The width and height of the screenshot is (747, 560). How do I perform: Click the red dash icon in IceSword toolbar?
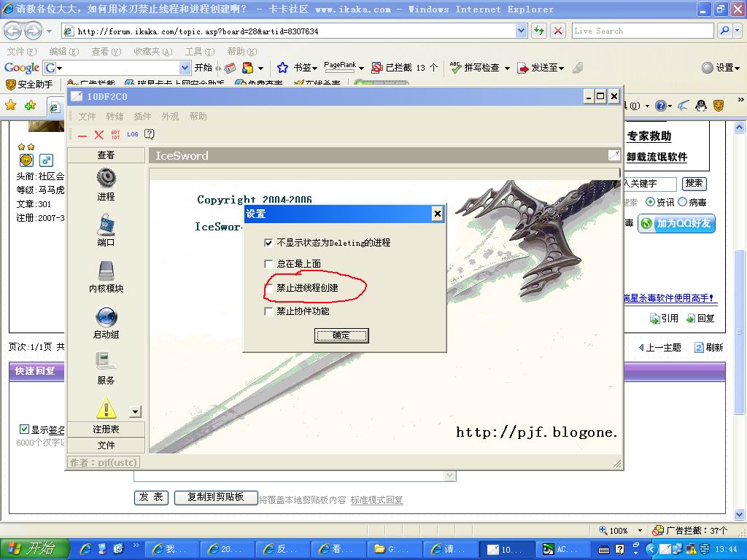tap(82, 135)
